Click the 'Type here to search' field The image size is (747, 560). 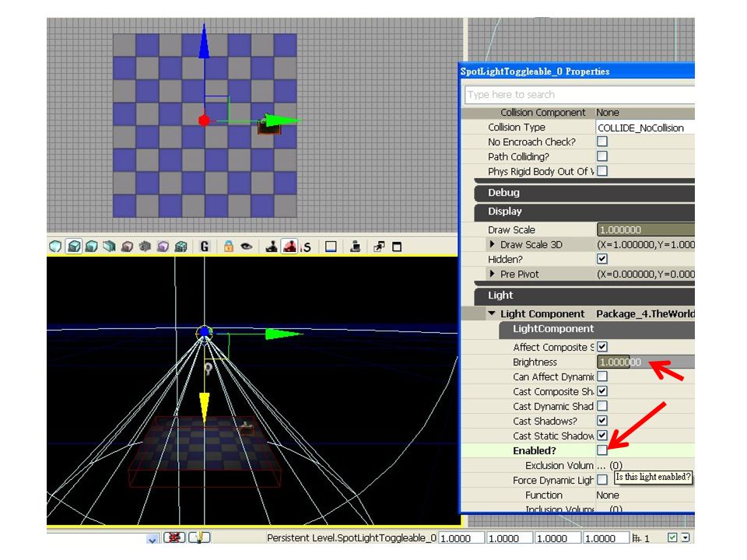click(580, 95)
